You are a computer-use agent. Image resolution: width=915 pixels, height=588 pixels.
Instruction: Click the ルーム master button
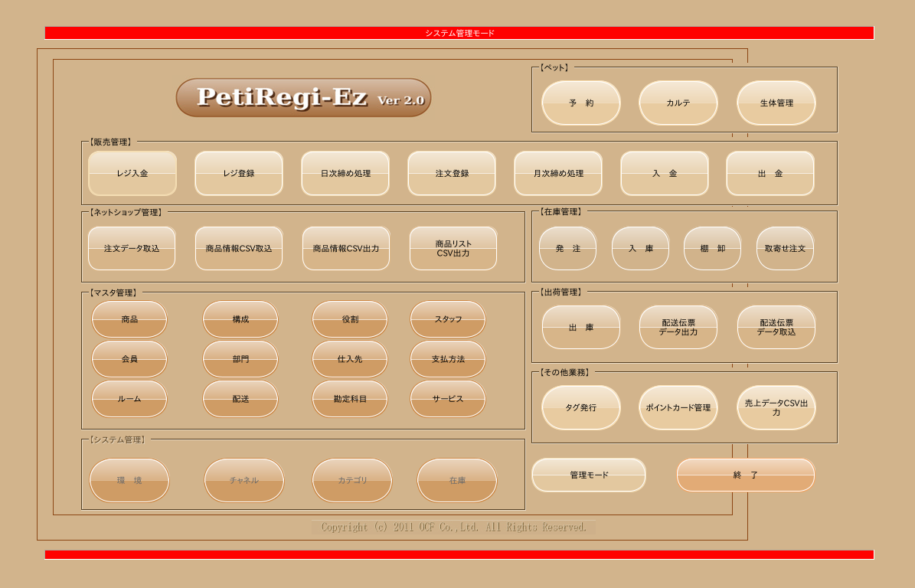[x=129, y=399]
